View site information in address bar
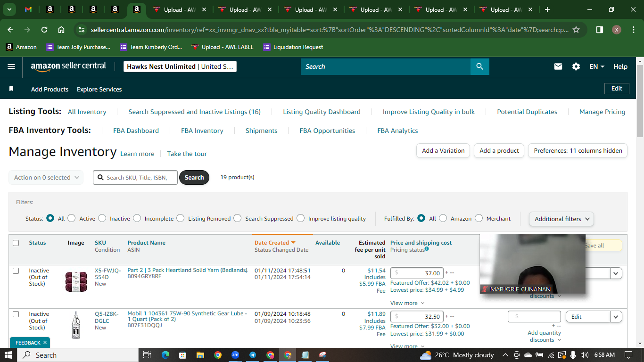The image size is (644, 362). 82,30
